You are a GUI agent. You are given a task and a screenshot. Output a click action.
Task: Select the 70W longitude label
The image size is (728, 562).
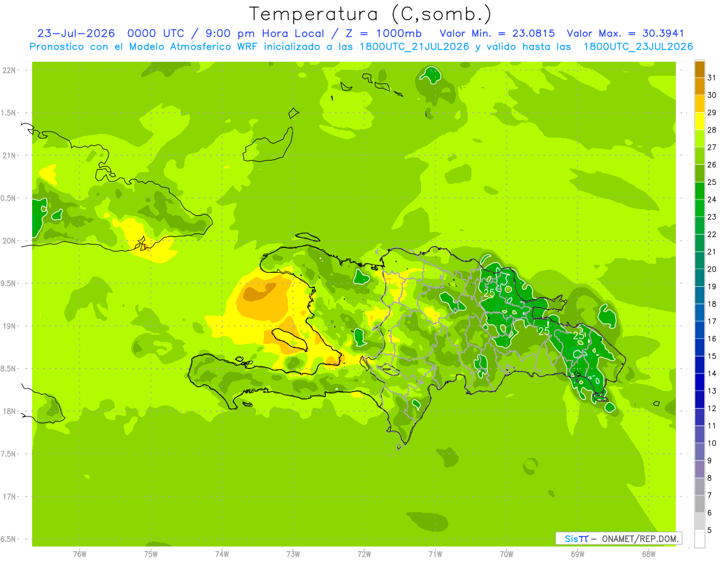point(507,554)
